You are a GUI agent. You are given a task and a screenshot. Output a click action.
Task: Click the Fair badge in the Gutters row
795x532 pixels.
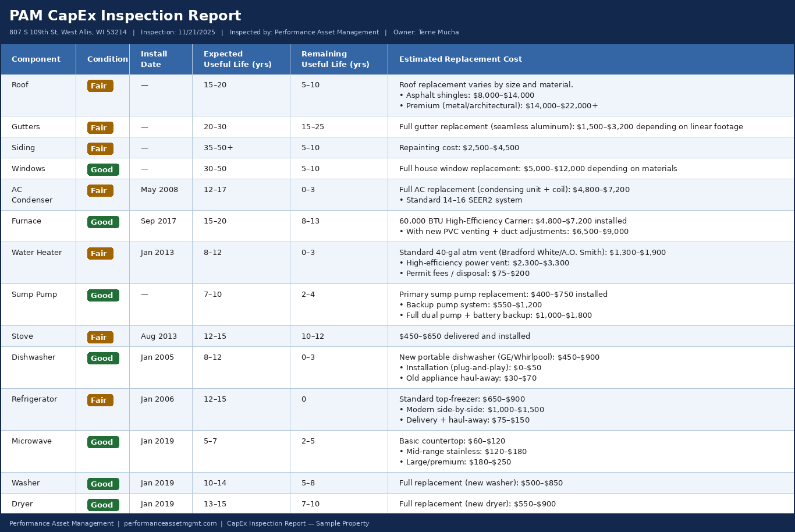(100, 128)
